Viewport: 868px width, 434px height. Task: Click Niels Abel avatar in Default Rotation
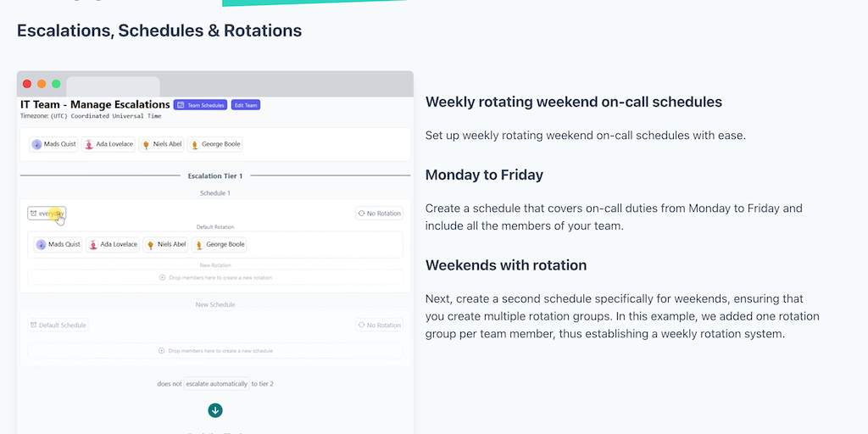pyautogui.click(x=151, y=245)
